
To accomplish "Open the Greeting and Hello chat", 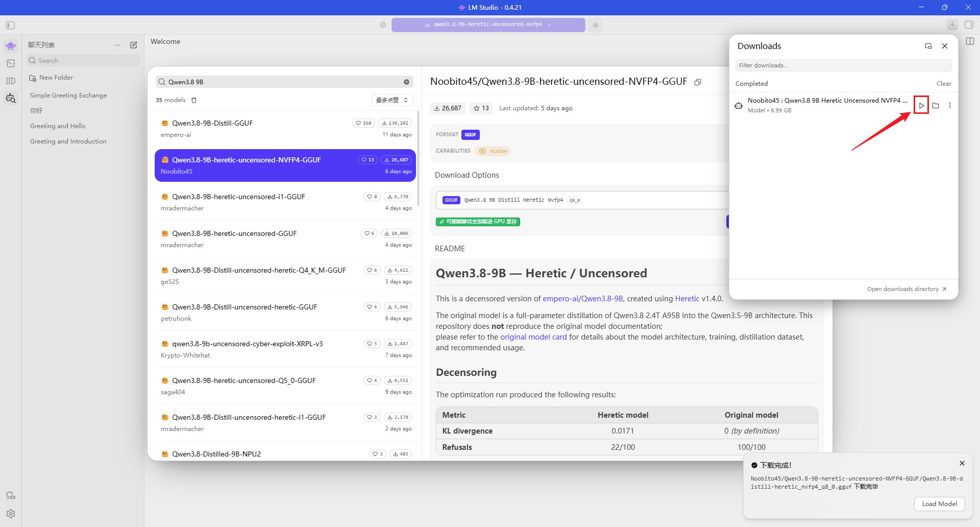I will tap(58, 126).
